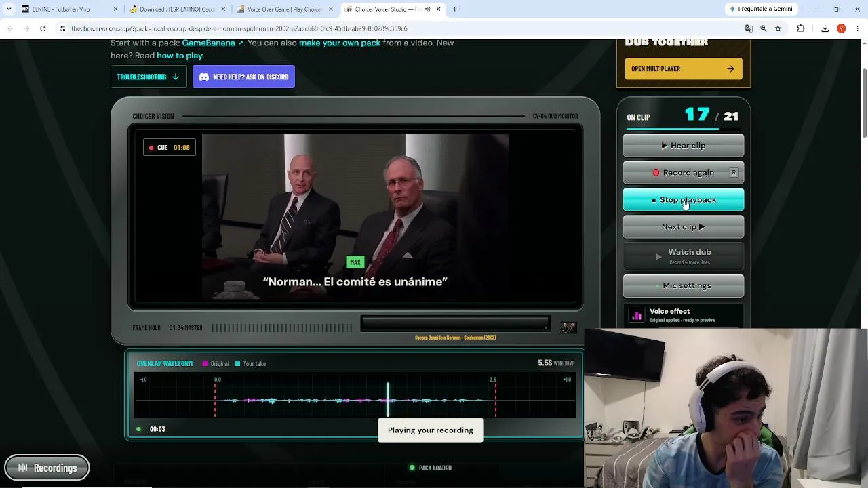Expand the Troubleshooting section
868x488 pixels.
(148, 77)
